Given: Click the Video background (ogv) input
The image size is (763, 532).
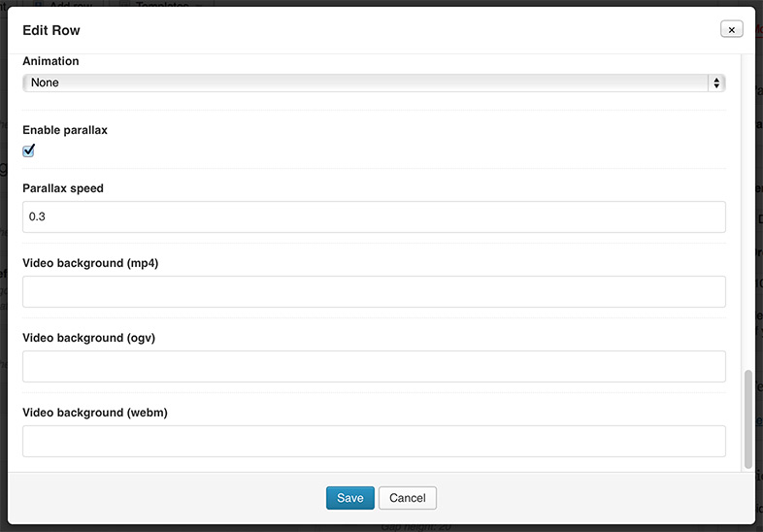Looking at the screenshot, I should (x=374, y=366).
